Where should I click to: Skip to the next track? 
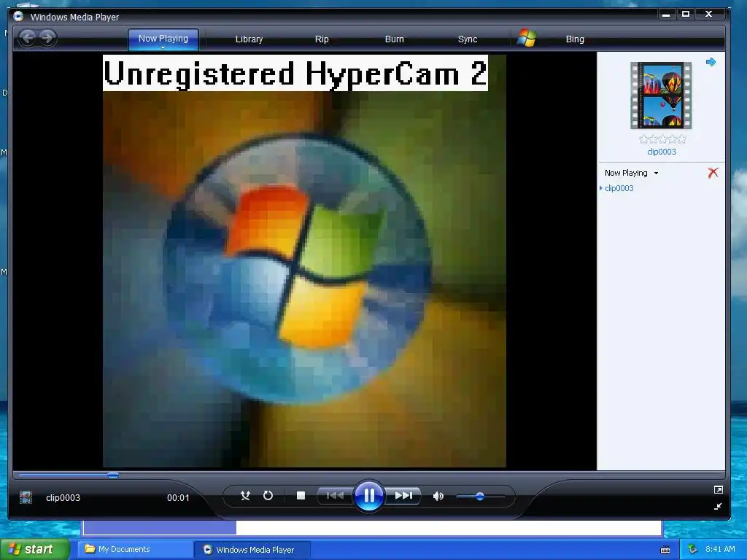(403, 496)
